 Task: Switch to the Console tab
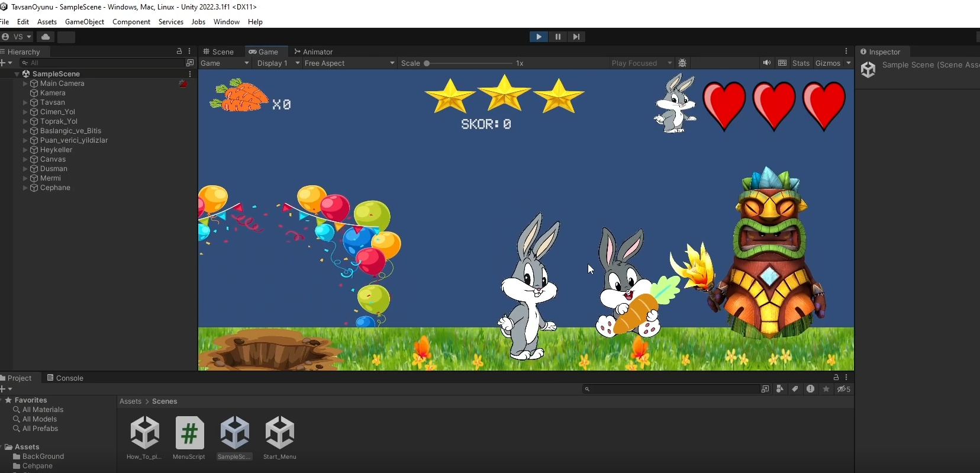click(x=65, y=378)
